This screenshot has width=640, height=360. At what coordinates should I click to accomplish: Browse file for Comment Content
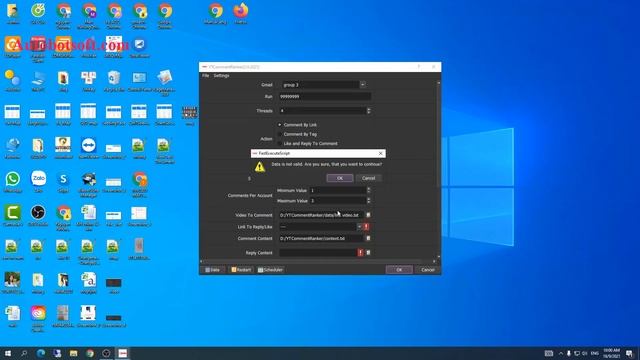368,238
